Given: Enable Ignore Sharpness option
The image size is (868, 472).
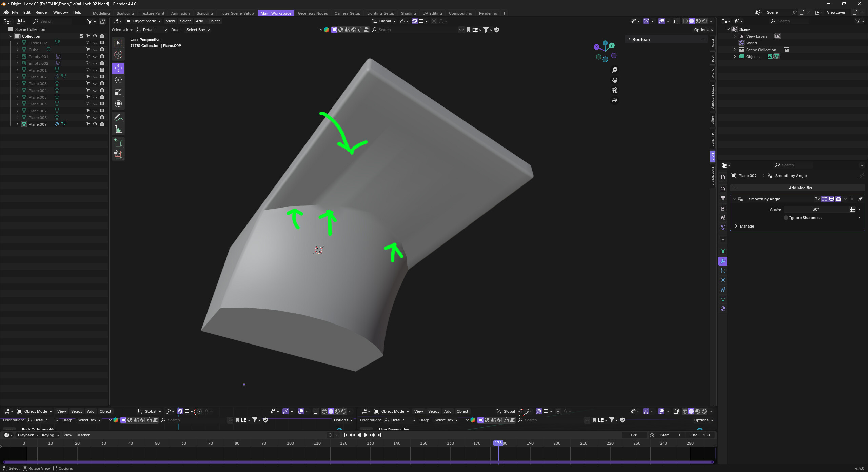Looking at the screenshot, I should pyautogui.click(x=786, y=218).
